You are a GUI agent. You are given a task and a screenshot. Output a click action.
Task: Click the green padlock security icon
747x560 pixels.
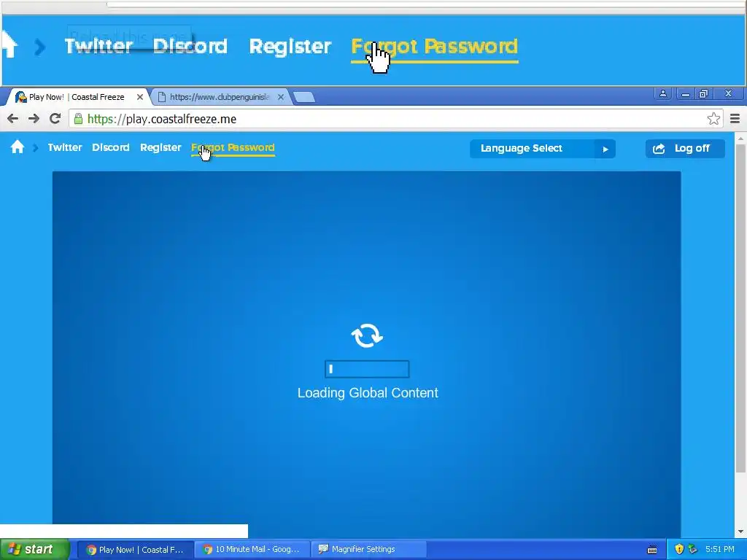coord(78,119)
